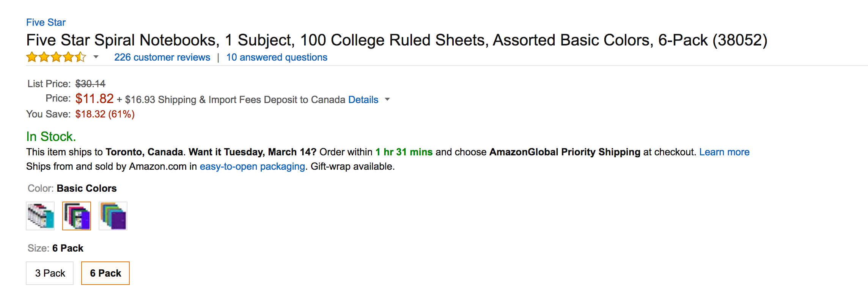Choose the 3 Pack size option

tap(50, 273)
